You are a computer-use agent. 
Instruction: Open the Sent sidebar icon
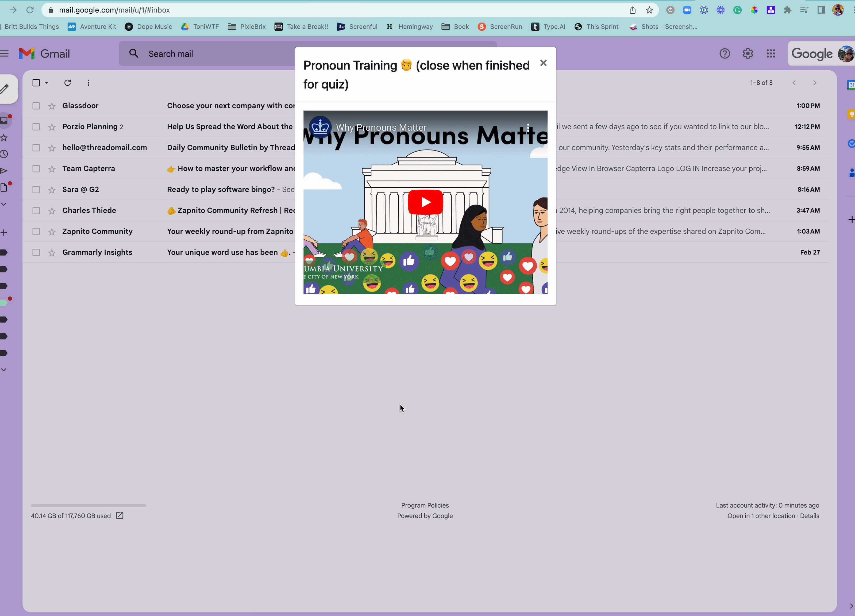(4, 171)
